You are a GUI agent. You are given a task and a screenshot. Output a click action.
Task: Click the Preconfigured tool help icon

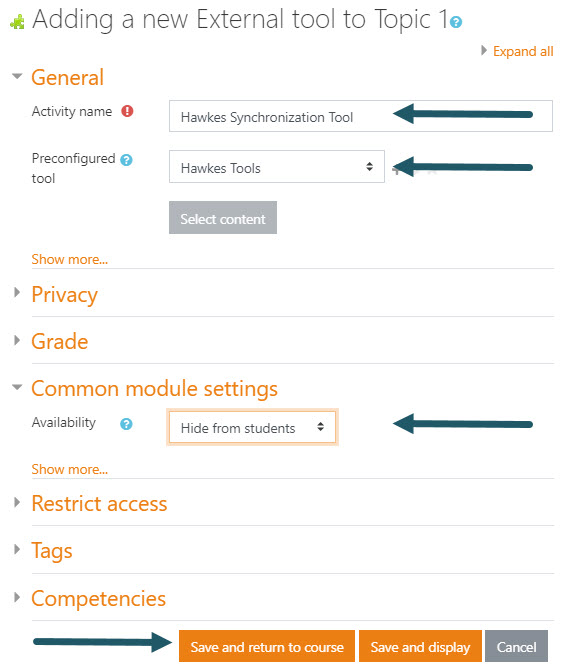126,160
